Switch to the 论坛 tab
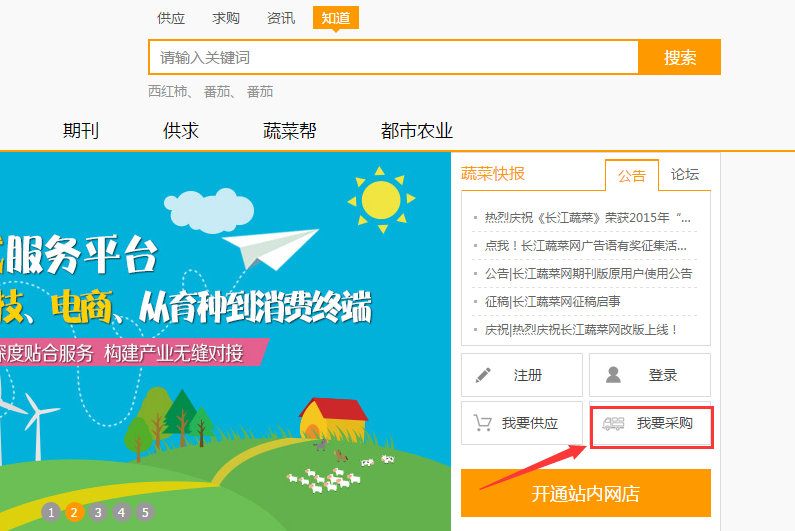The height and width of the screenshot is (531, 795). (684, 174)
